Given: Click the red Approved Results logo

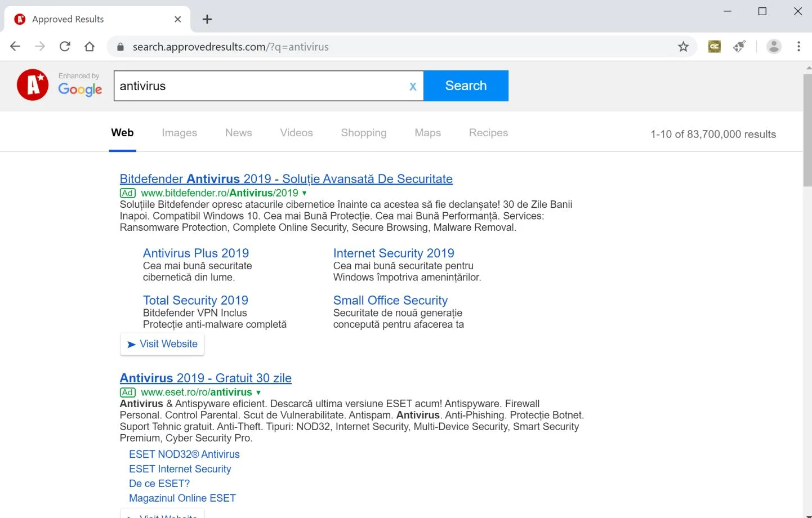Looking at the screenshot, I should [33, 85].
